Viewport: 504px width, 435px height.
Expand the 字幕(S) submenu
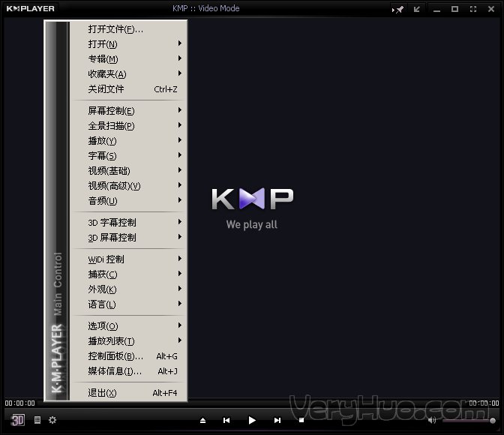[128, 156]
